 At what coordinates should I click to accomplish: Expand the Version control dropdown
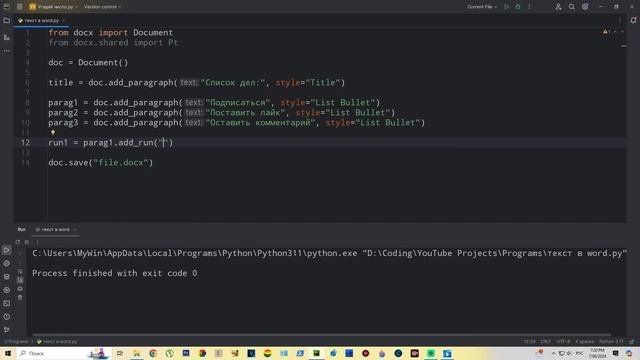102,7
